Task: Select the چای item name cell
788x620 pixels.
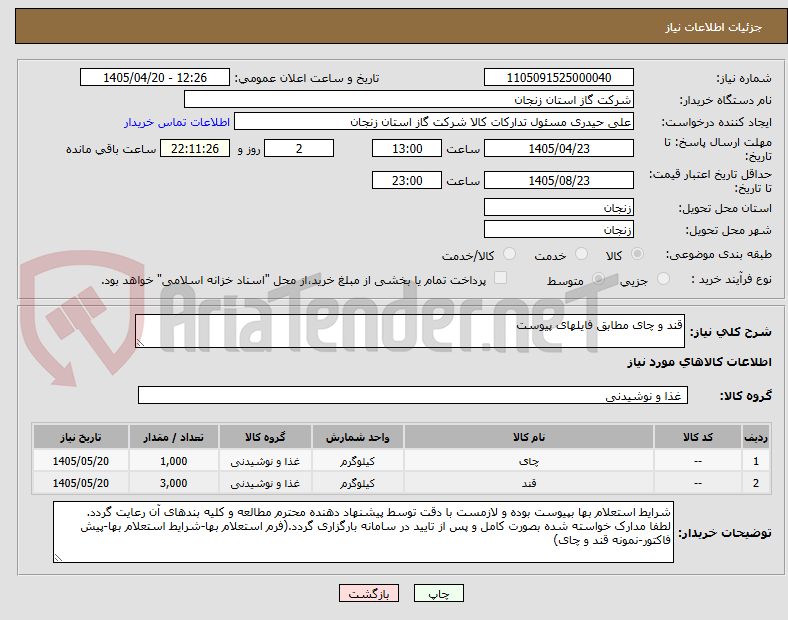Action: 529,461
